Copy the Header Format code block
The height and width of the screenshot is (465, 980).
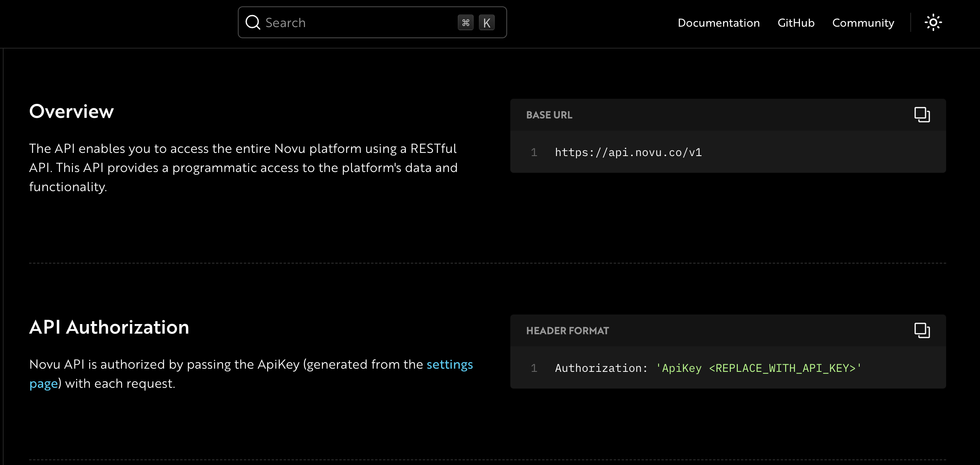922,330
